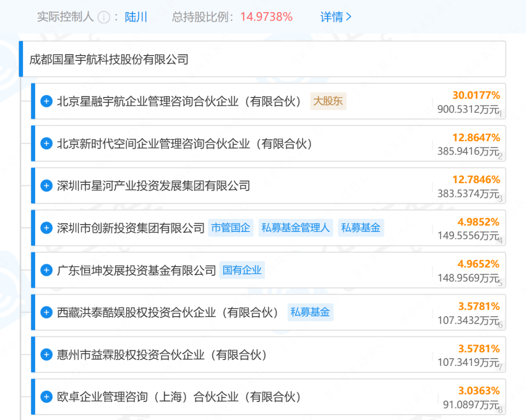The width and height of the screenshot is (526, 420).
Task: Click 私募基金 tag beside 深圳市创新投资集团
Action: [x=360, y=228]
